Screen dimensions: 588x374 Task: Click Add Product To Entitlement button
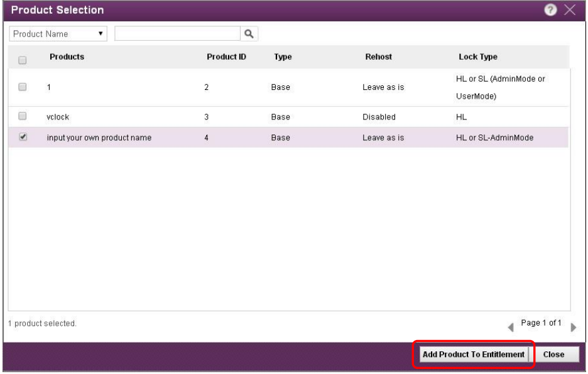pyautogui.click(x=473, y=355)
